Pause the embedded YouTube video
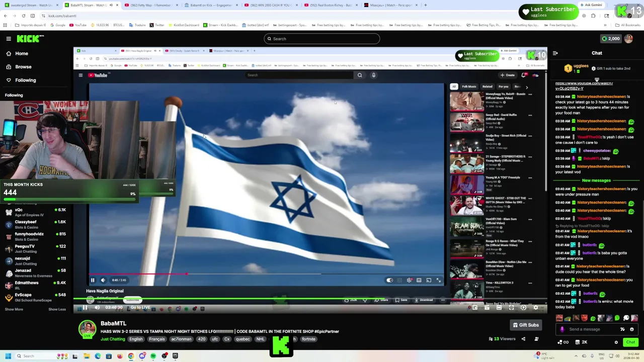Image resolution: width=644 pixels, height=362 pixels. [x=93, y=280]
